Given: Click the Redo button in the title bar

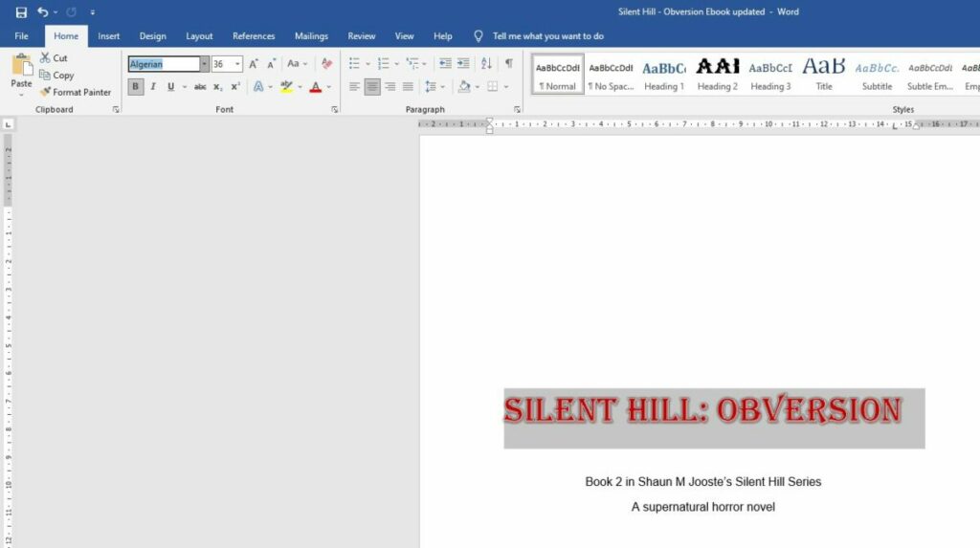Looking at the screenshot, I should 71,11.
